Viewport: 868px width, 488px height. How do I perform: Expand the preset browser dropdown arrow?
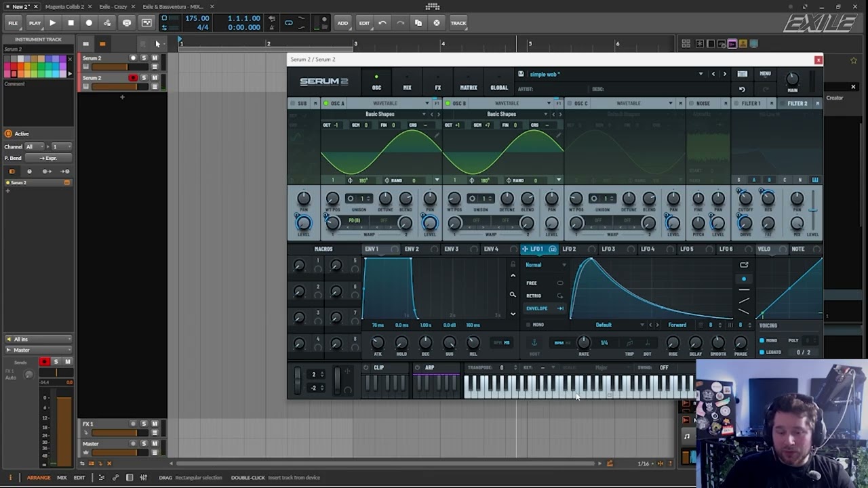701,74
